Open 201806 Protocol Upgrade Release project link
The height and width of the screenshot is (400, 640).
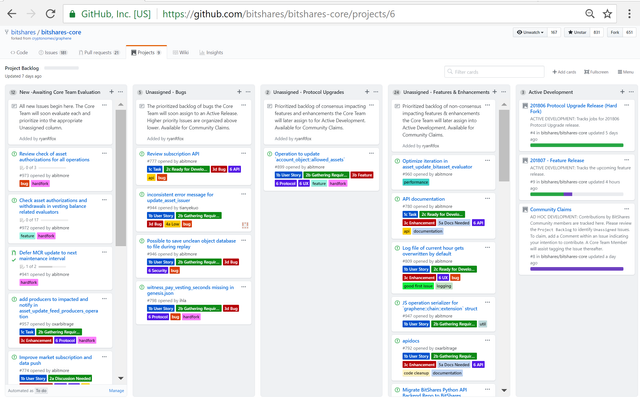click(573, 108)
